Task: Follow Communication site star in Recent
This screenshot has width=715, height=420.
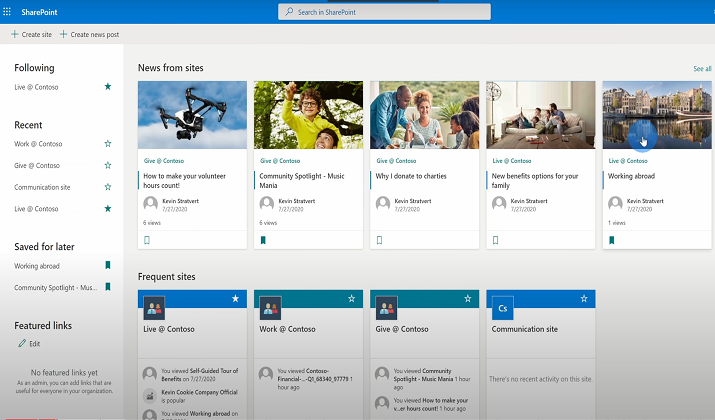Action: [108, 187]
